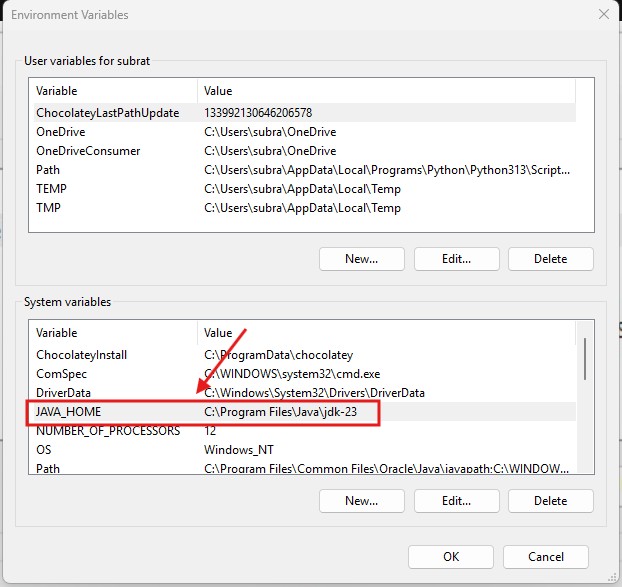Click Delete button under System variables
Image resolution: width=622 pixels, height=587 pixels.
[x=550, y=500]
